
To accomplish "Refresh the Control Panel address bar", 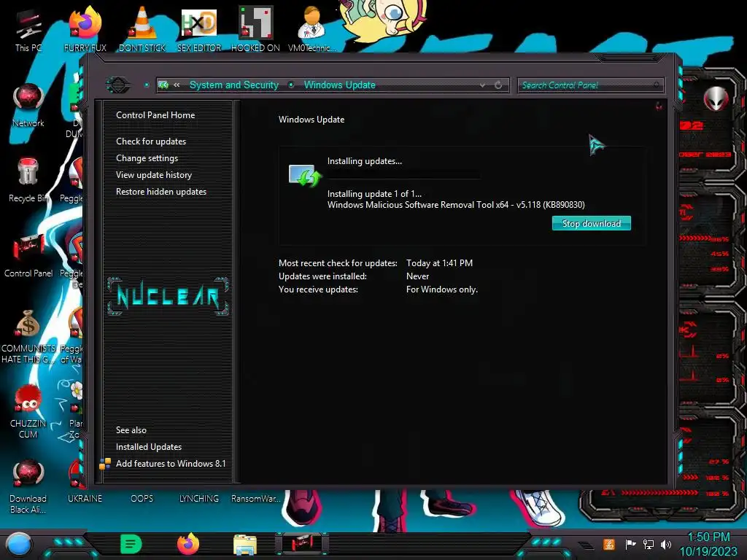I will [x=498, y=85].
